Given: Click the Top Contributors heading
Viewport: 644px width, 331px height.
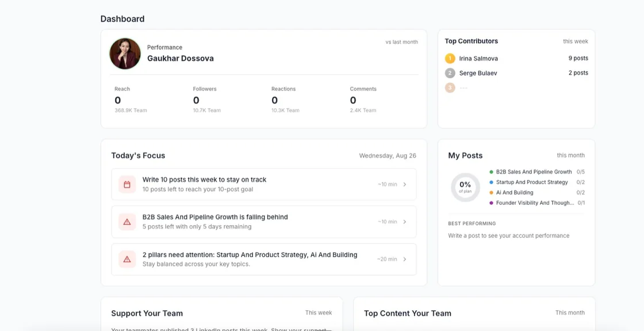Looking at the screenshot, I should (471, 41).
